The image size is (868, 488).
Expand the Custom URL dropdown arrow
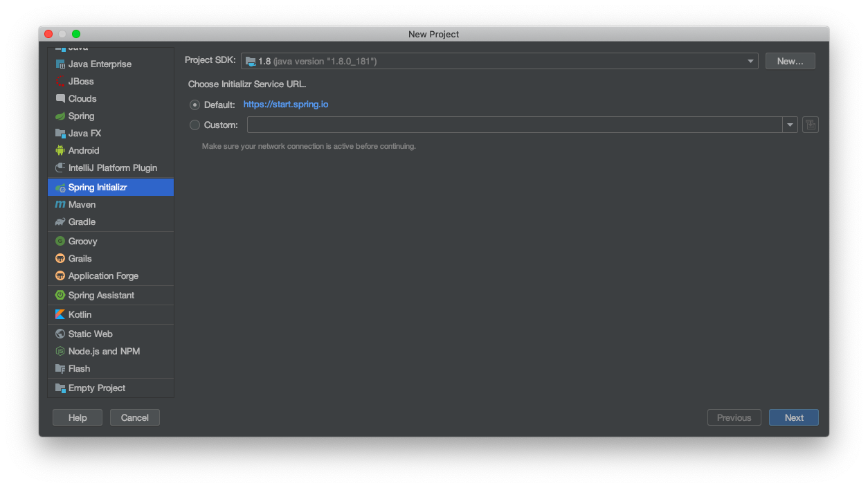790,125
